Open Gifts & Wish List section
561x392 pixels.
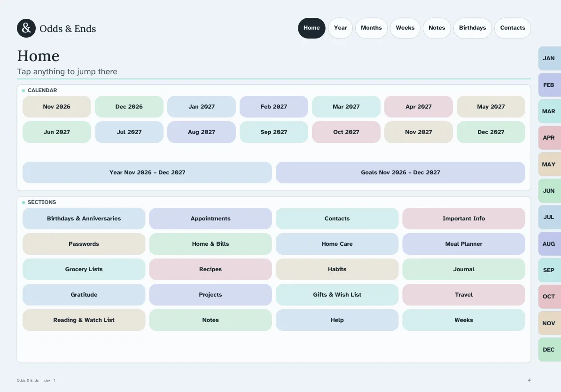(337, 295)
